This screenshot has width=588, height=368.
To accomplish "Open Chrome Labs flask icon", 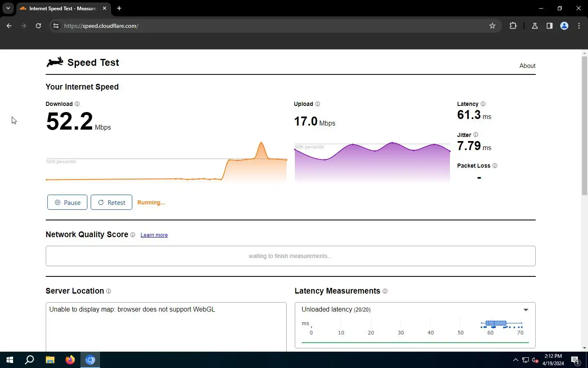I will pos(535,26).
